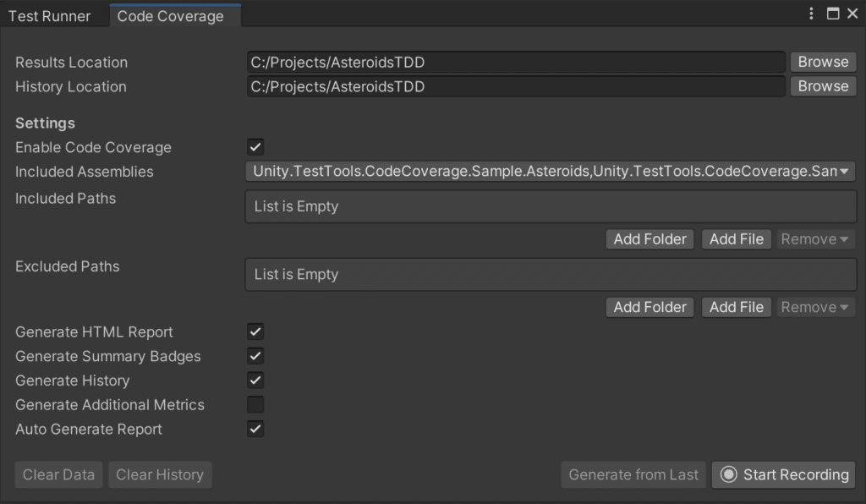Screen dimensions: 866x504
Task: Open the Remove dropdown under Excluded Paths
Action: point(814,306)
